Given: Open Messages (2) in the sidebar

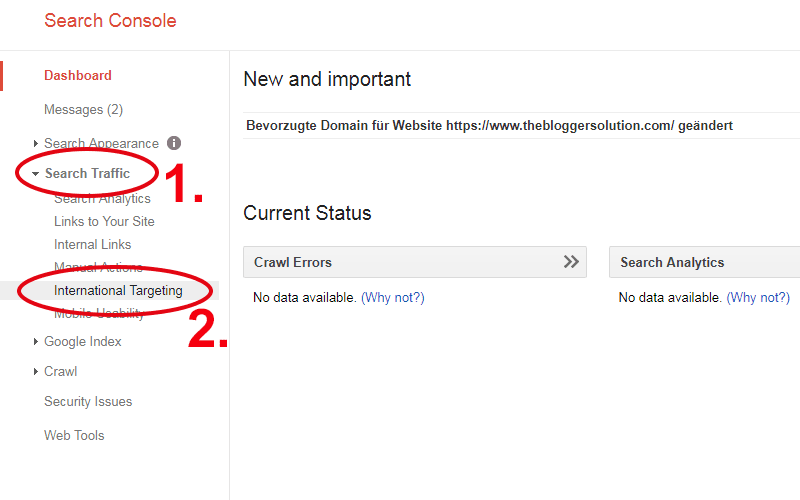Looking at the screenshot, I should coord(83,110).
